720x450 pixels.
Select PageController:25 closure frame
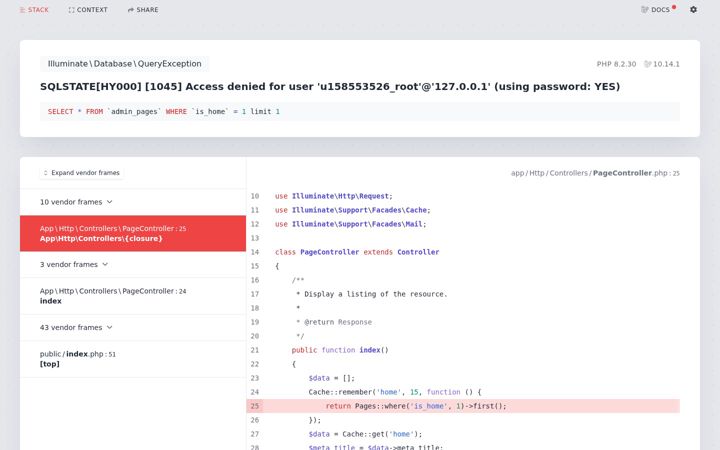point(133,233)
